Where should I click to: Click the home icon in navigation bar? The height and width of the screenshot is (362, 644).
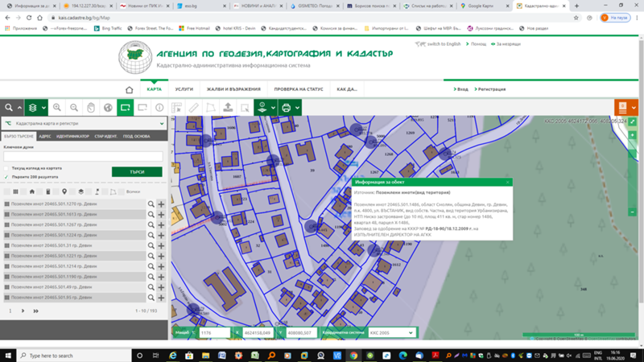tap(129, 89)
